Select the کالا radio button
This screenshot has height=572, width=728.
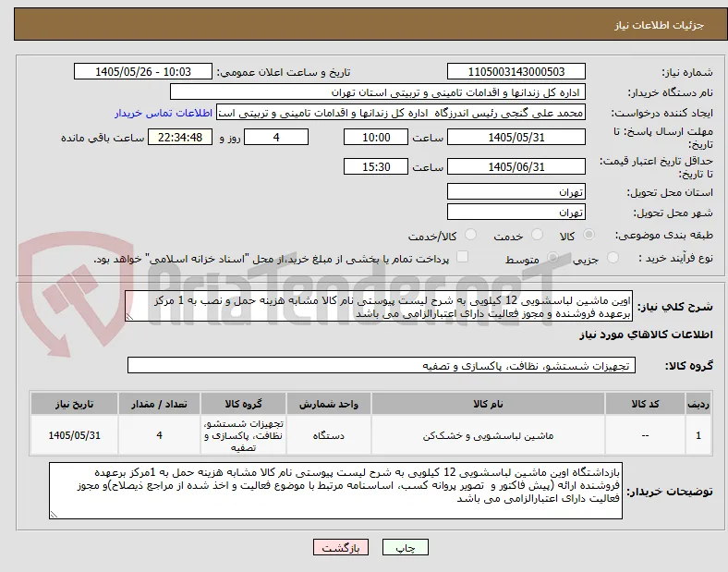(588, 235)
